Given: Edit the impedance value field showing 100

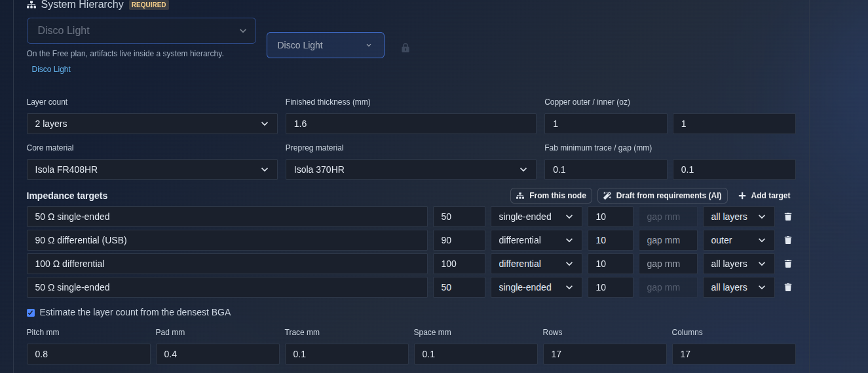Looking at the screenshot, I should click(459, 264).
